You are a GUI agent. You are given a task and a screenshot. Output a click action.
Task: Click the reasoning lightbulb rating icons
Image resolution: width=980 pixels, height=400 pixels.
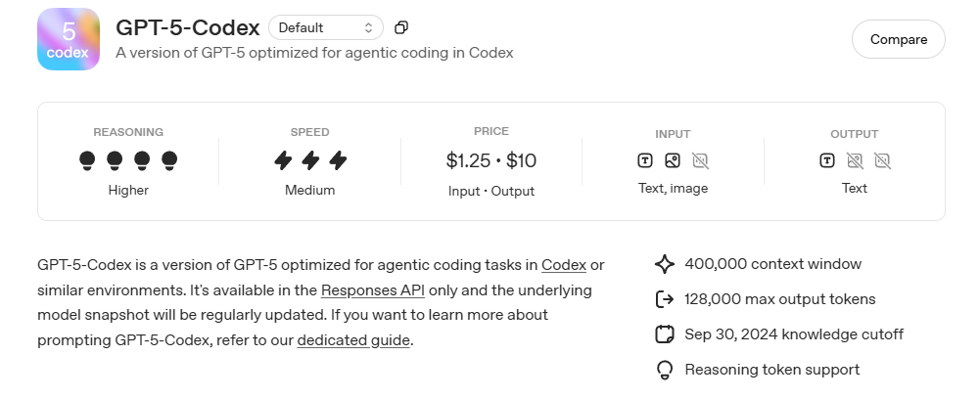pos(128,159)
